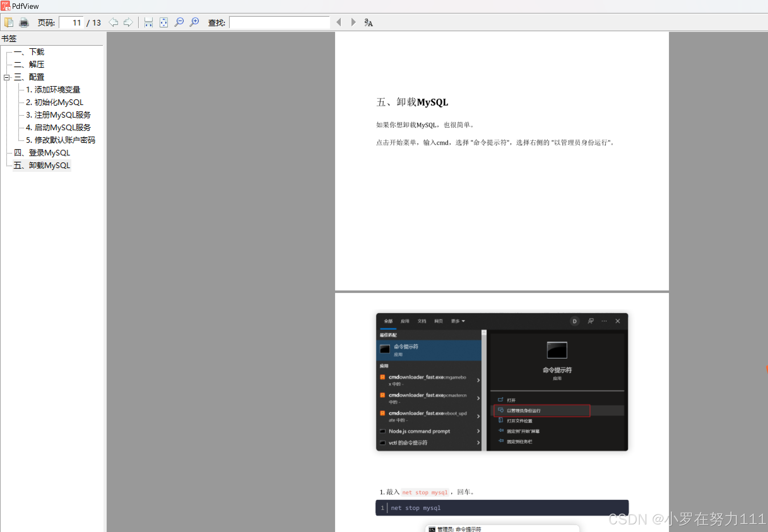Toggle match case search option

[x=369, y=22]
